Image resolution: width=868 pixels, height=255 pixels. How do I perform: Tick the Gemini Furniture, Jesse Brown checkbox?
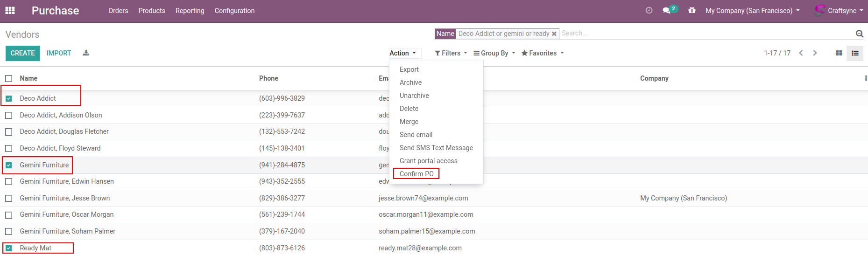[x=9, y=199]
